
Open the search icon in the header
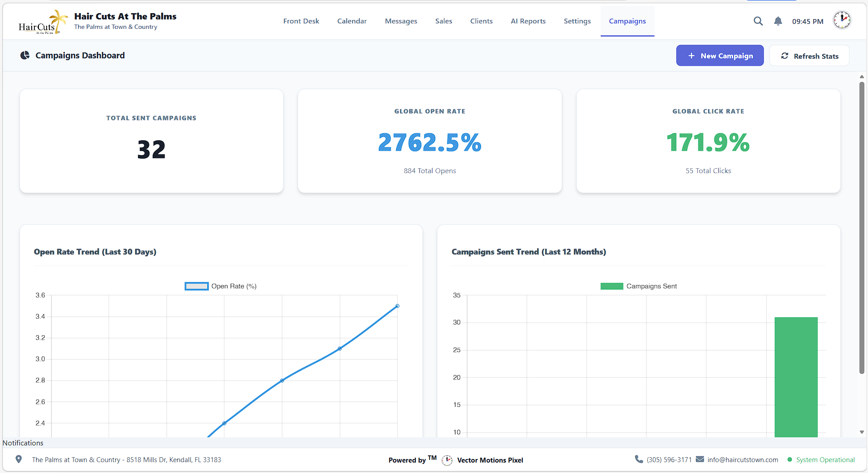click(758, 21)
